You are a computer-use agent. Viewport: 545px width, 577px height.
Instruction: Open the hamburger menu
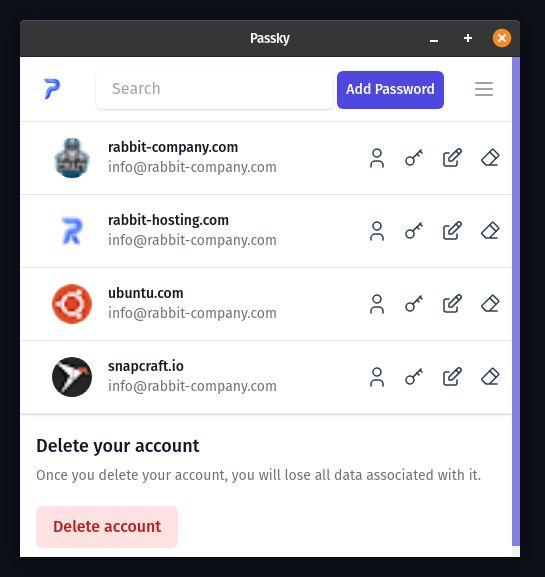484,89
